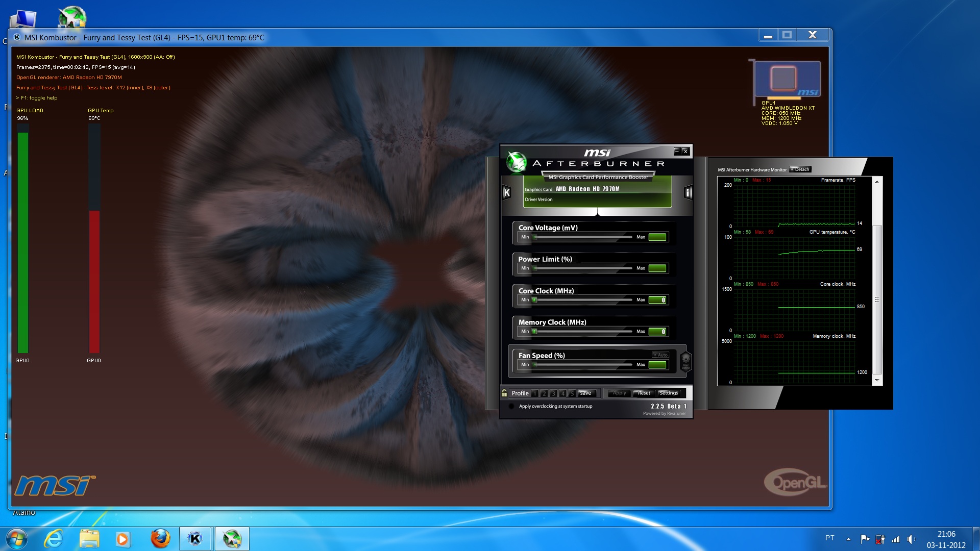Click the Afterburner desktop shortcut icon
The image size is (980, 551).
72,16
